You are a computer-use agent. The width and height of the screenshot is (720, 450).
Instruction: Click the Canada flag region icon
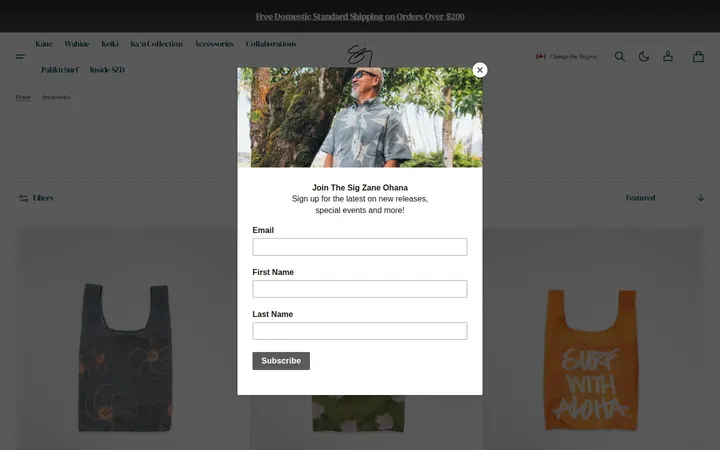[x=541, y=56]
